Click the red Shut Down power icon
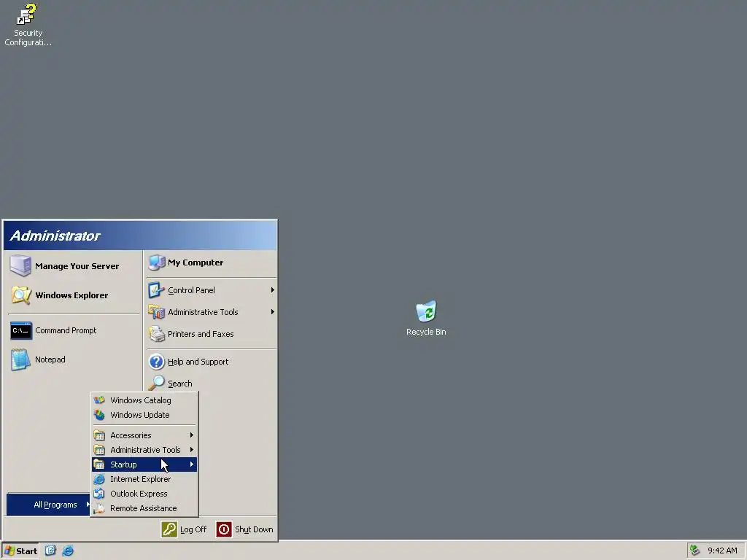 point(224,529)
